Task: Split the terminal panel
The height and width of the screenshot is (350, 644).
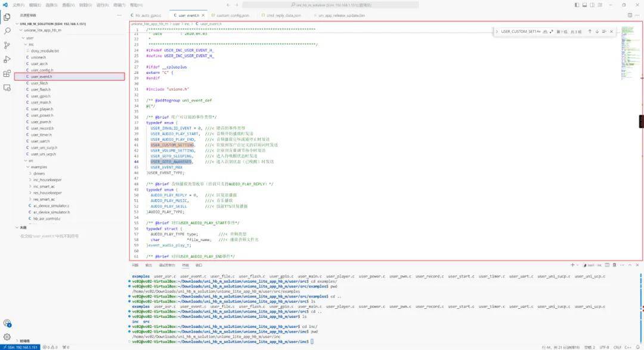Action: click(607, 265)
